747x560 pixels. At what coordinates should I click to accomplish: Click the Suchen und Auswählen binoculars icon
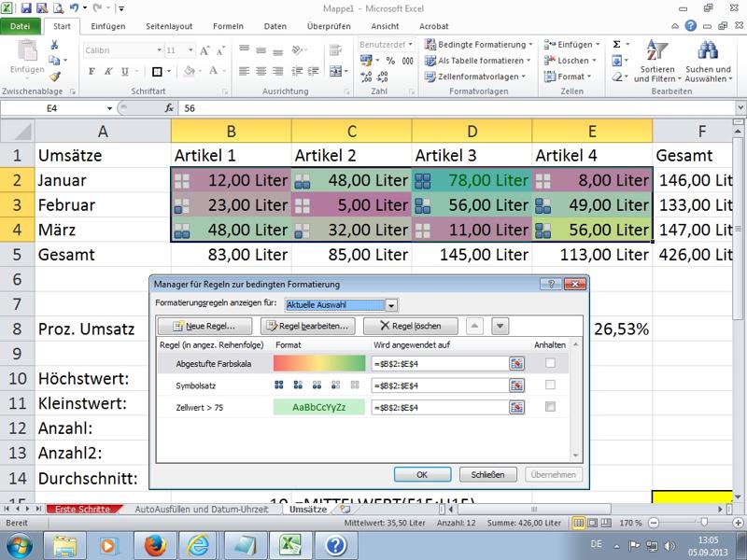(x=708, y=51)
